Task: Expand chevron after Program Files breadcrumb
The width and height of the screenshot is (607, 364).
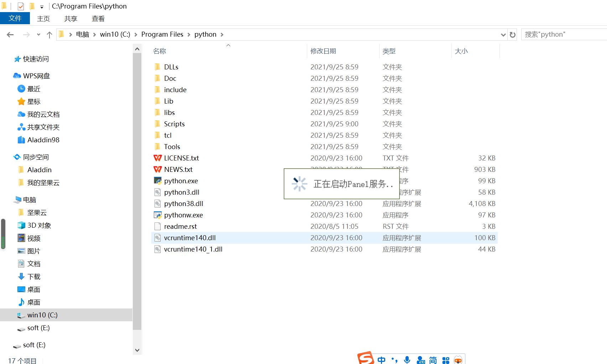Action: click(189, 35)
